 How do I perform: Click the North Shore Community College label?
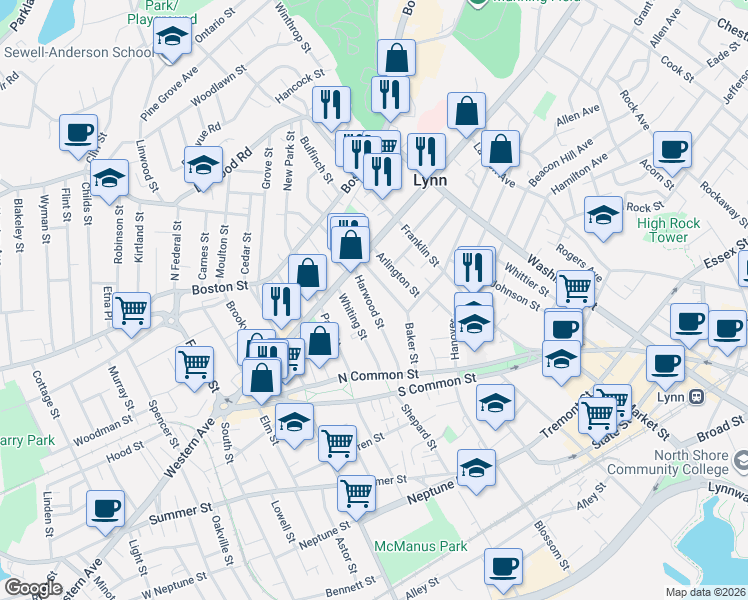point(668,462)
